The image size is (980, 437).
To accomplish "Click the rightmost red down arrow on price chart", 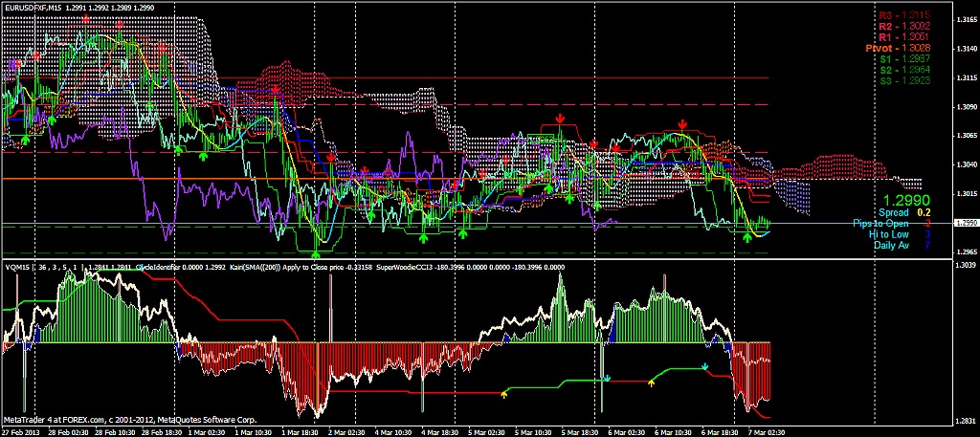I will tap(682, 124).
